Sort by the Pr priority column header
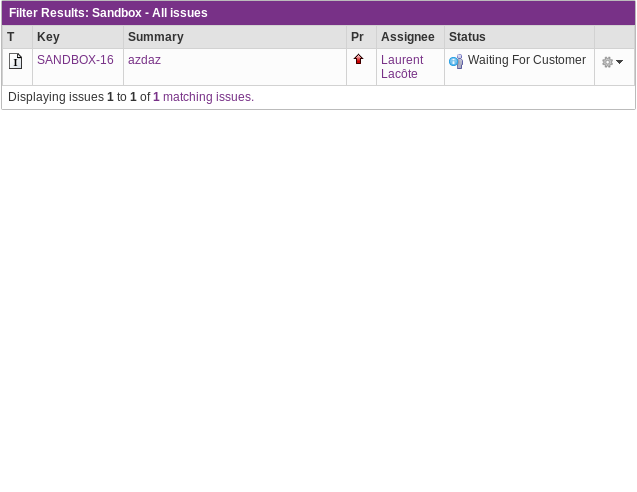Screen dimensions: 637x492 coord(357,37)
